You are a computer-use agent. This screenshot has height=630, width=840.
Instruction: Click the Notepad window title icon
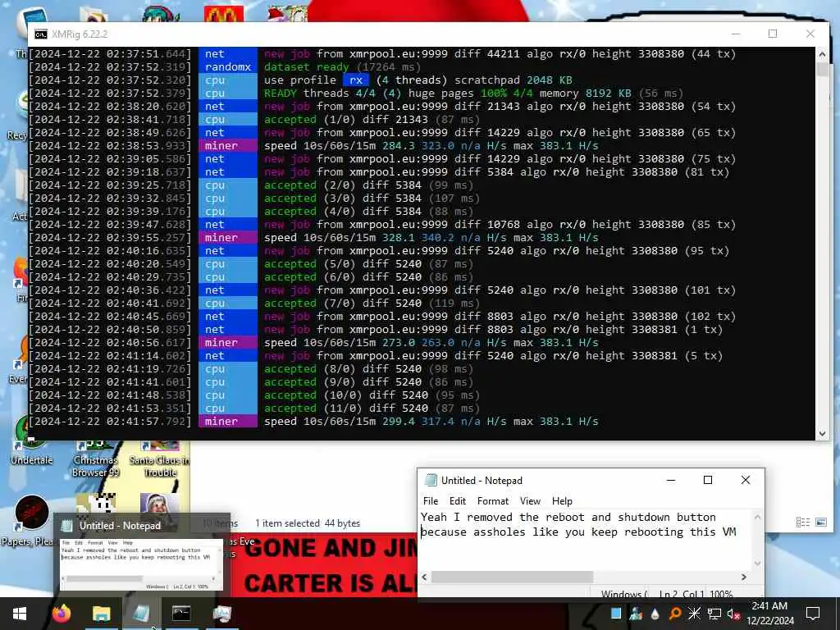click(x=431, y=480)
